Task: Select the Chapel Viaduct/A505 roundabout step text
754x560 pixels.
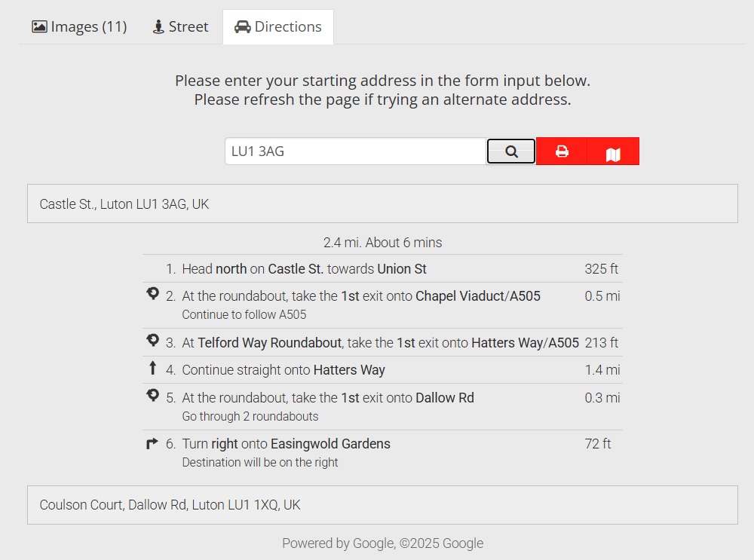Action: [x=361, y=296]
